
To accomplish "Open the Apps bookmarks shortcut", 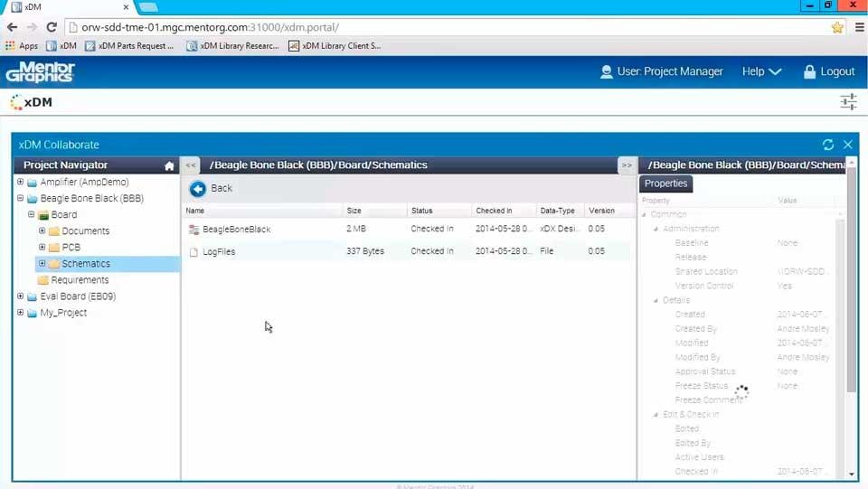I will tap(22, 46).
